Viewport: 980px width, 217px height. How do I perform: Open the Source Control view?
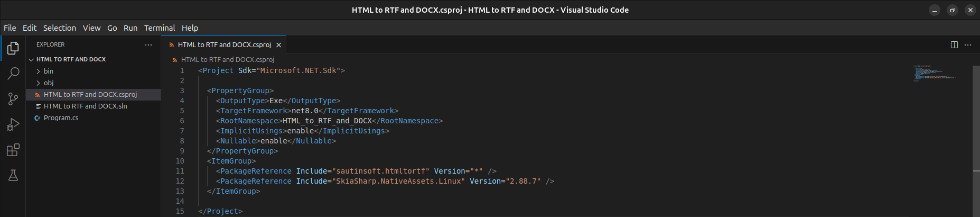(13, 98)
